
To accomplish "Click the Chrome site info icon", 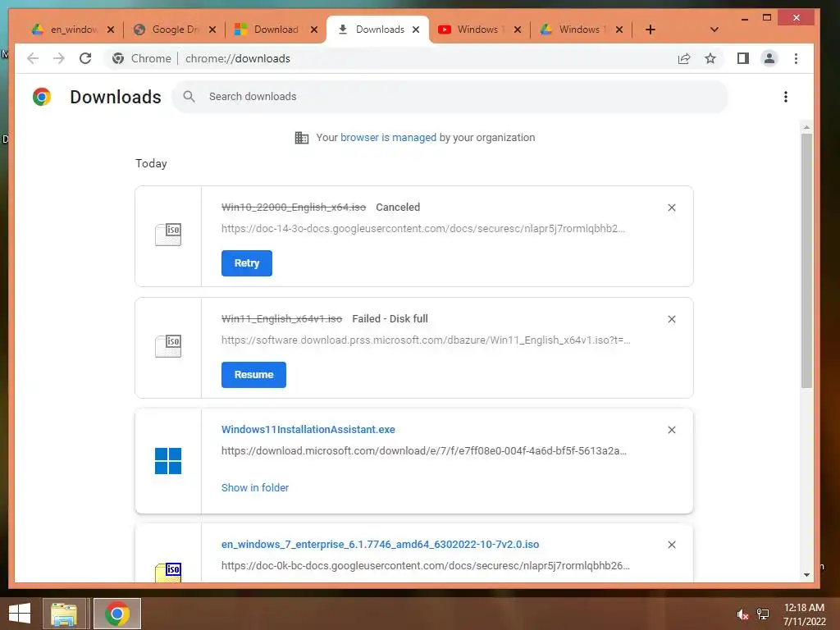I will click(118, 58).
